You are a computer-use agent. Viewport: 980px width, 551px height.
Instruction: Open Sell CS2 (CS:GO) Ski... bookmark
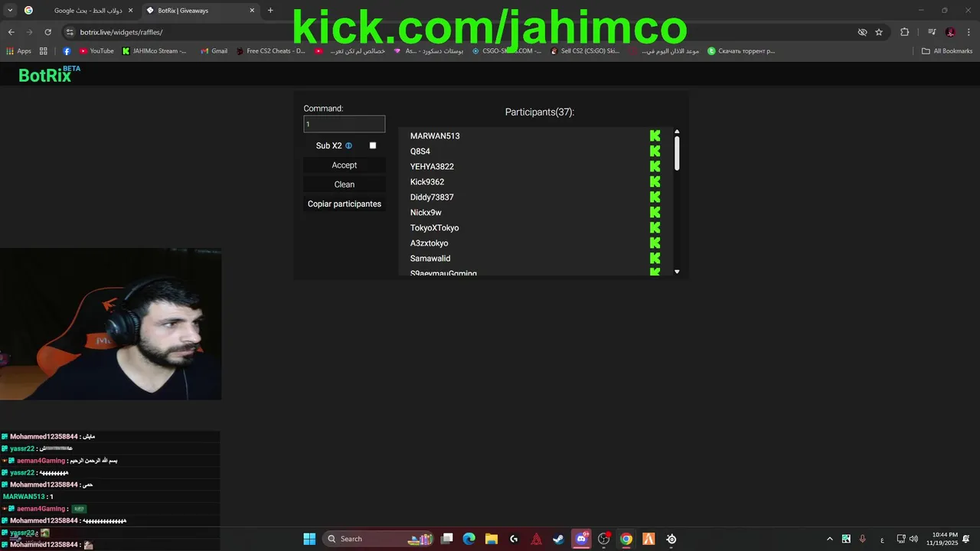click(x=584, y=51)
